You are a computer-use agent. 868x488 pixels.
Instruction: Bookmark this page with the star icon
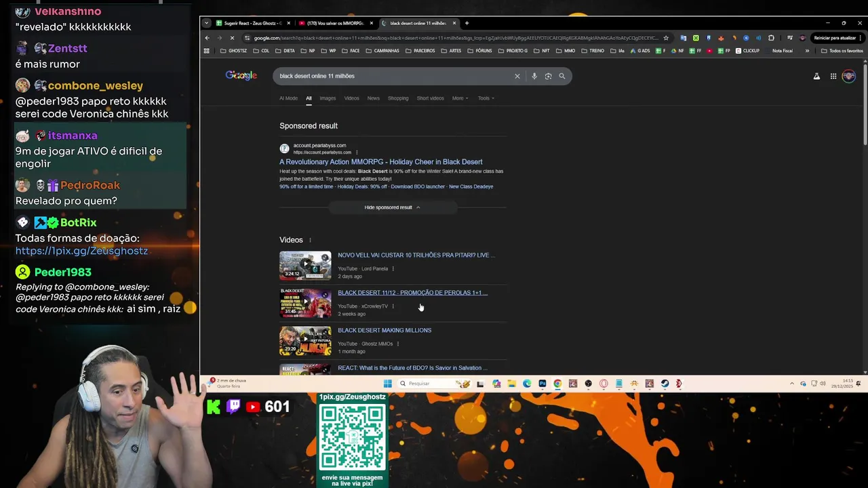(666, 38)
